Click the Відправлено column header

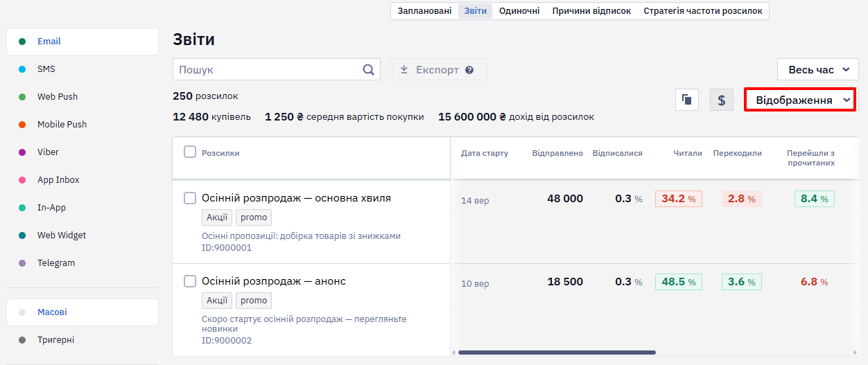click(557, 153)
